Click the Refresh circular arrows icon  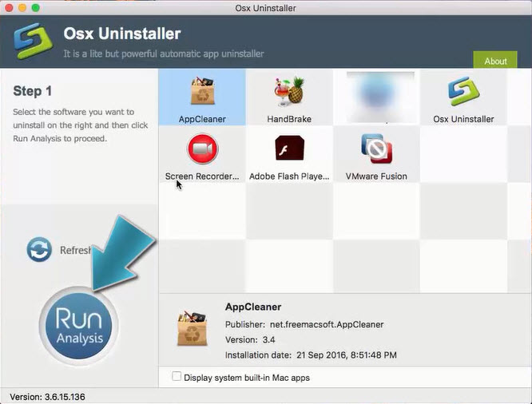pyautogui.click(x=39, y=249)
